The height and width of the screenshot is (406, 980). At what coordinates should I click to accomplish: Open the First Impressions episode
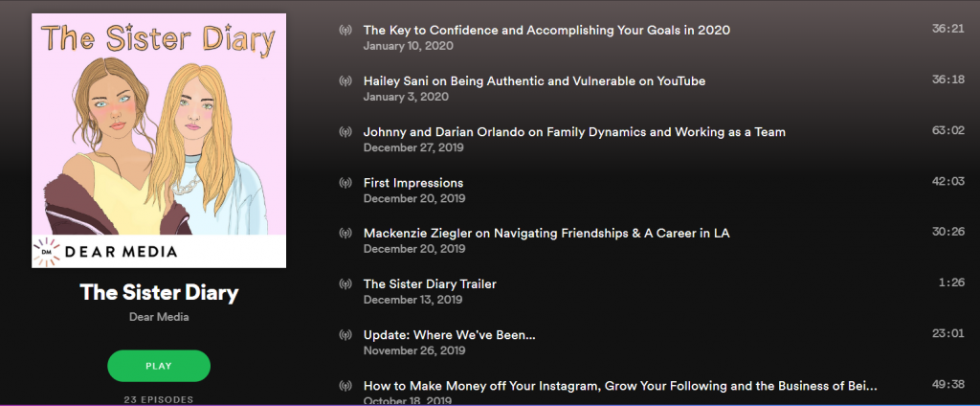pos(413,183)
